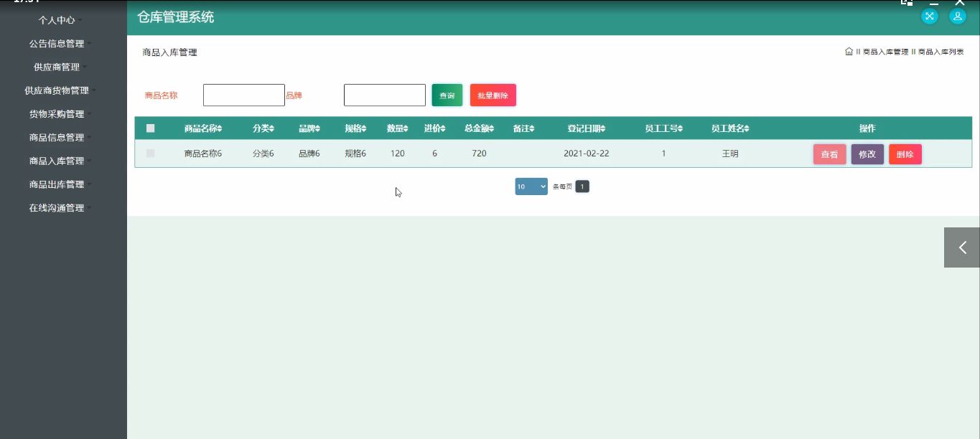Click the 查询 search button

coord(447,95)
